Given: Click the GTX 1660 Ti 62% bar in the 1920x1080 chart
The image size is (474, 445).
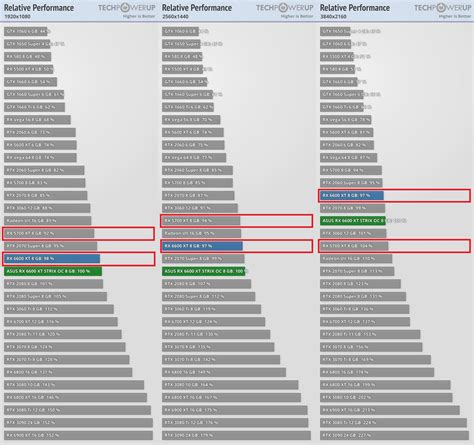Looking at the screenshot, I should (x=35, y=107).
